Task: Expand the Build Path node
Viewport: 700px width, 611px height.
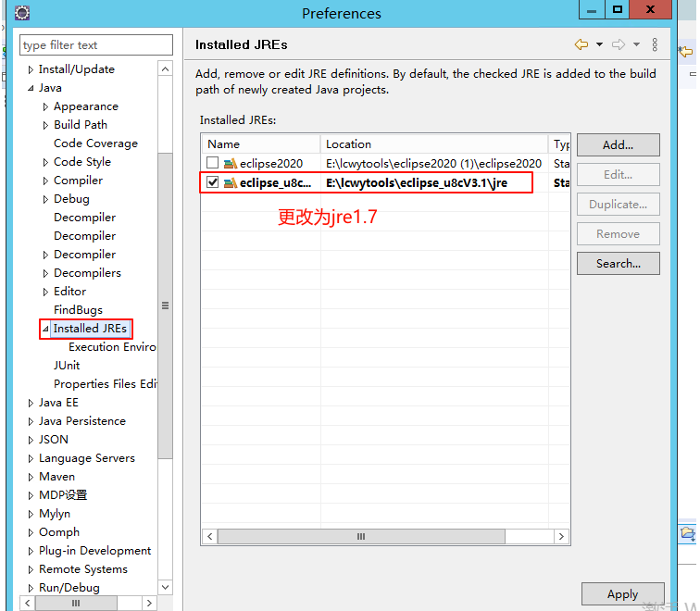Action: coord(45,125)
